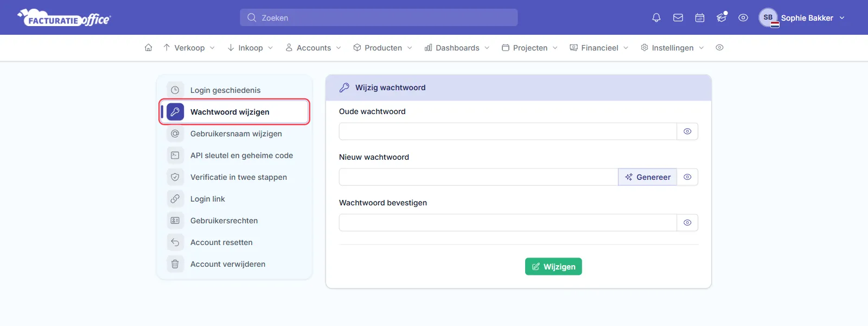This screenshot has width=868, height=326.
Task: Focus the Wachtwoord bevestigen field
Action: (508, 223)
